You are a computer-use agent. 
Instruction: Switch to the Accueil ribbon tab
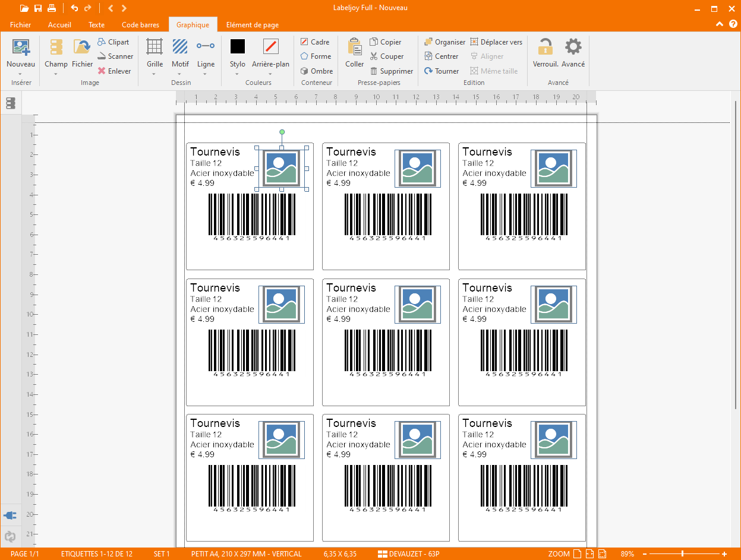(x=59, y=25)
